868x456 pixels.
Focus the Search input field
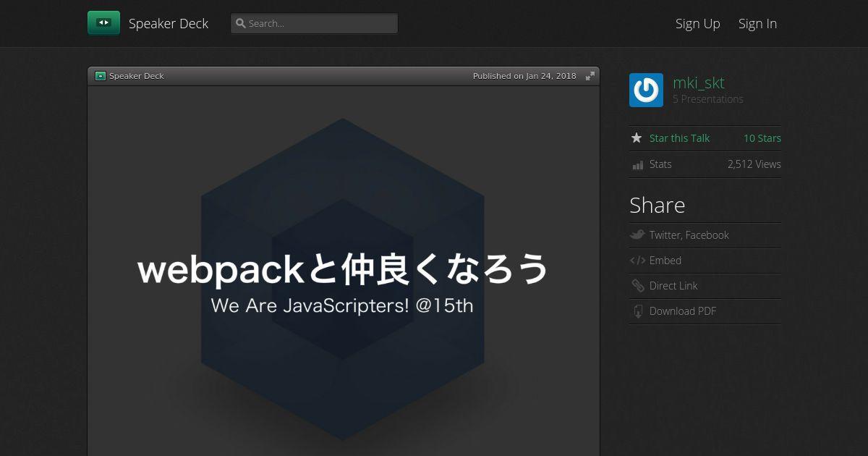click(314, 23)
